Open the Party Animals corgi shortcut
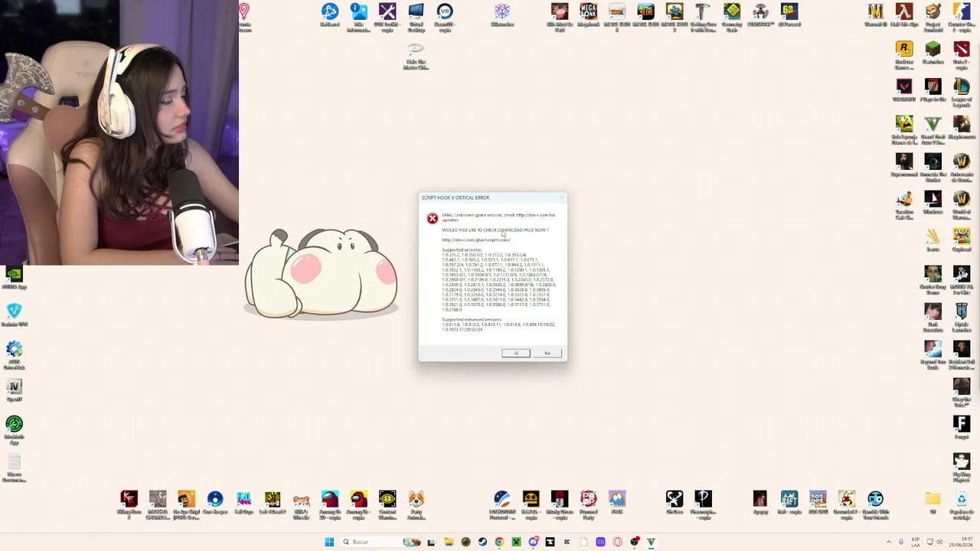Viewport: 980px width, 551px height. [416, 504]
